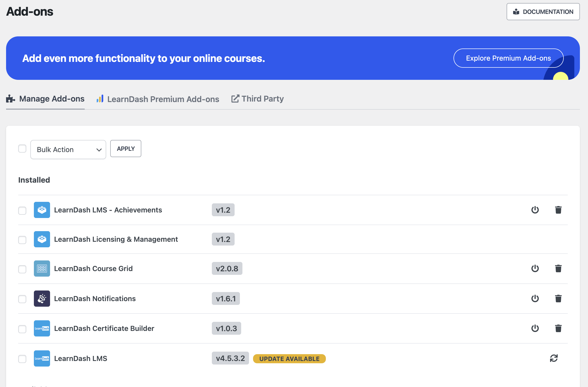
Task: Click the Add-ons page title
Action: (30, 12)
